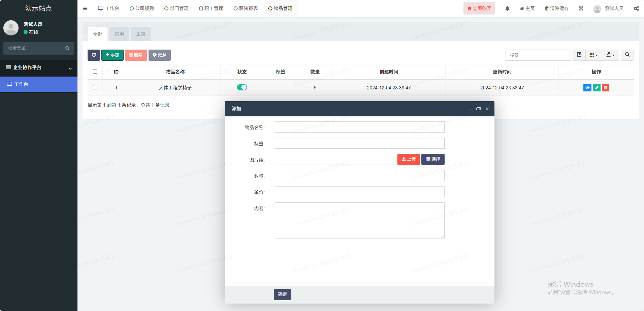Open the export data dropdown
Screen dimensions: 644x311
610,55
